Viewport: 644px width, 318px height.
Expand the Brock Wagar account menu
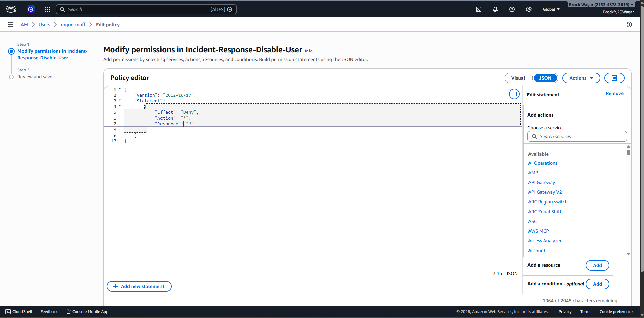(601, 4)
